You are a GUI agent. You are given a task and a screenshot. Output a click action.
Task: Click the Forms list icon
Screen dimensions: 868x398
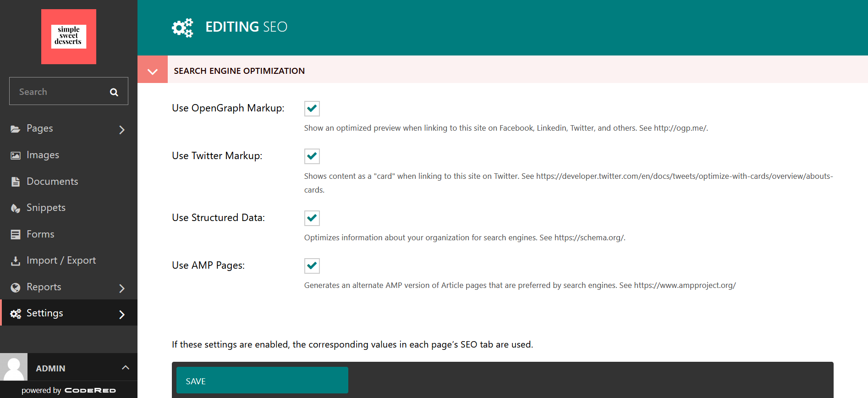pos(16,235)
